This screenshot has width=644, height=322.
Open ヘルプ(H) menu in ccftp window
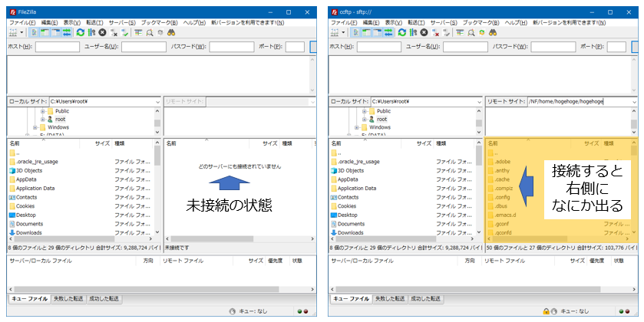pyautogui.click(x=516, y=22)
